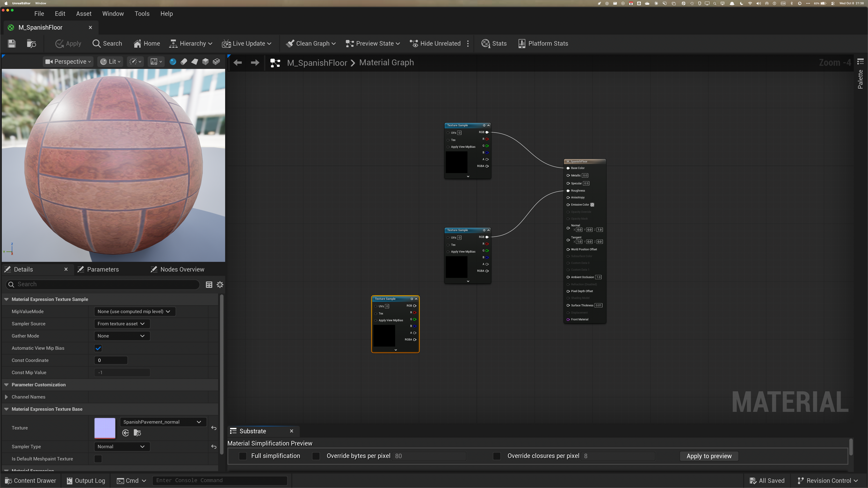Use selected asset arrow icon for Texture

[x=126, y=433]
